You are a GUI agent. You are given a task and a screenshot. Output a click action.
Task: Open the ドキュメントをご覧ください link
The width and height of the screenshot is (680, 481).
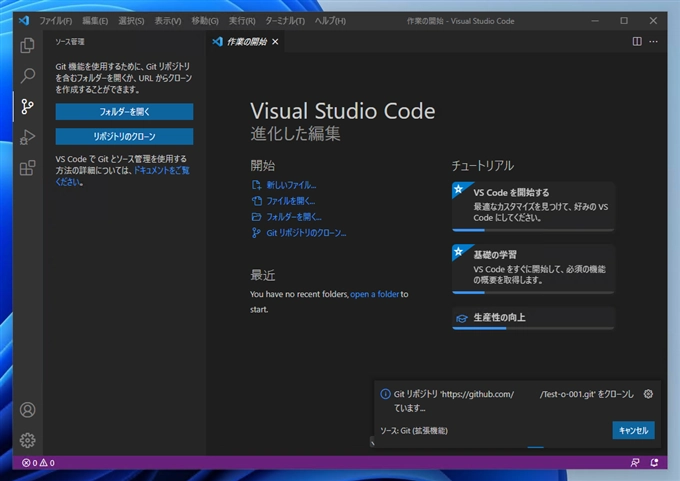pyautogui.click(x=161, y=170)
